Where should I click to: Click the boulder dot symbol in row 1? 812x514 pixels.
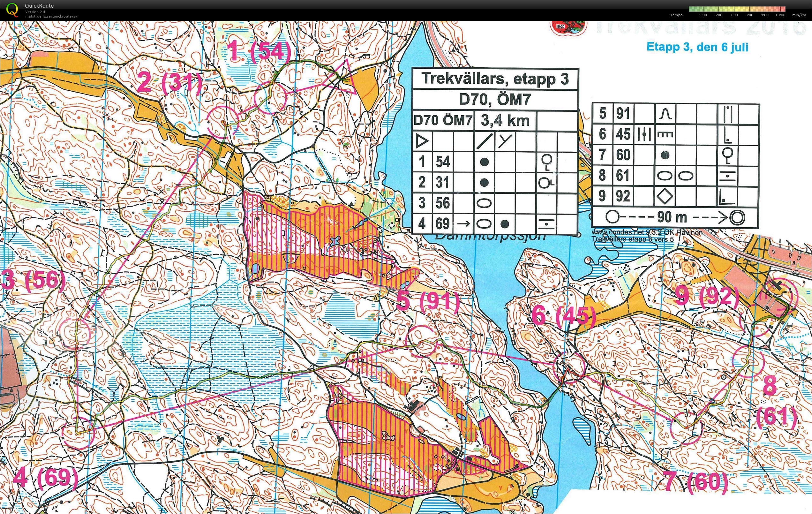[x=485, y=162]
